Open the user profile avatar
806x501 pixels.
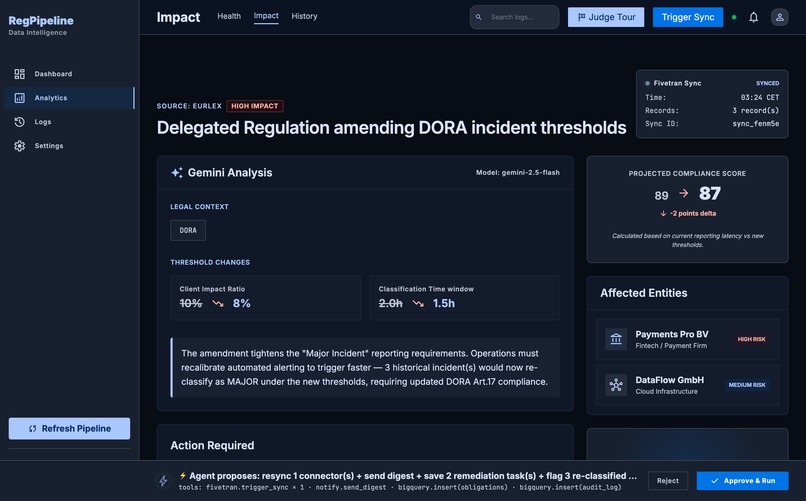(x=779, y=17)
